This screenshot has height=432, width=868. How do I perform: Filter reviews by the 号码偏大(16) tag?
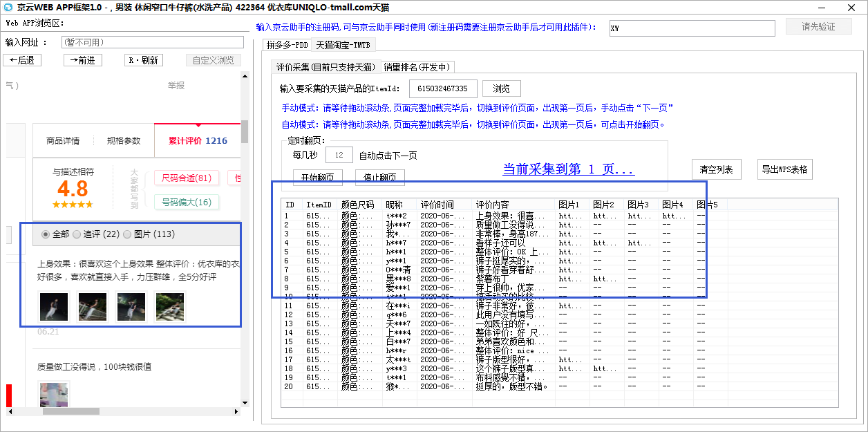[187, 203]
